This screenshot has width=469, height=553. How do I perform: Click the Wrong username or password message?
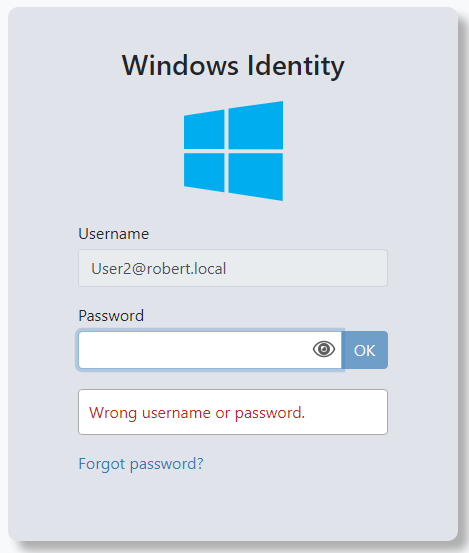click(x=197, y=413)
